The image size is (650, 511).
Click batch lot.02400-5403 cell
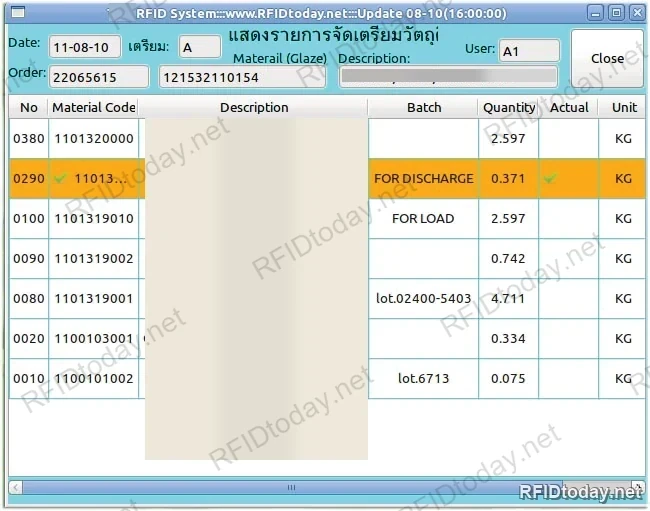(x=423, y=298)
